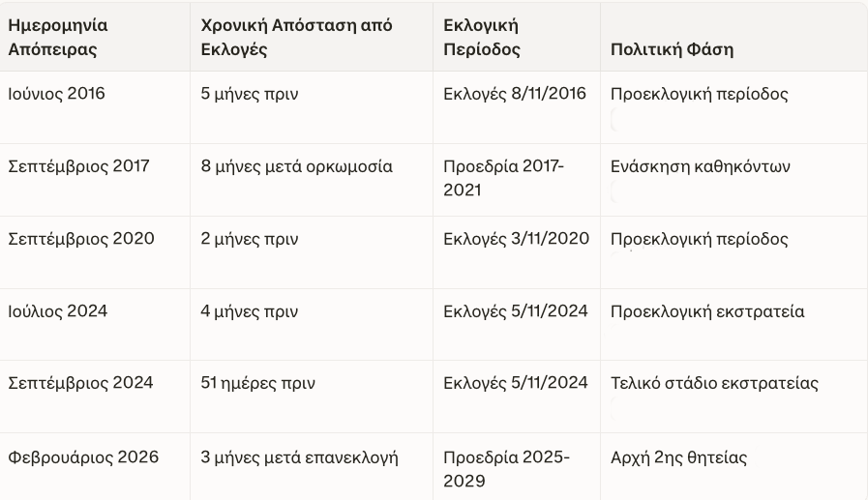Select the 'Σεπτέμβριος 2024' date cell

point(80,383)
